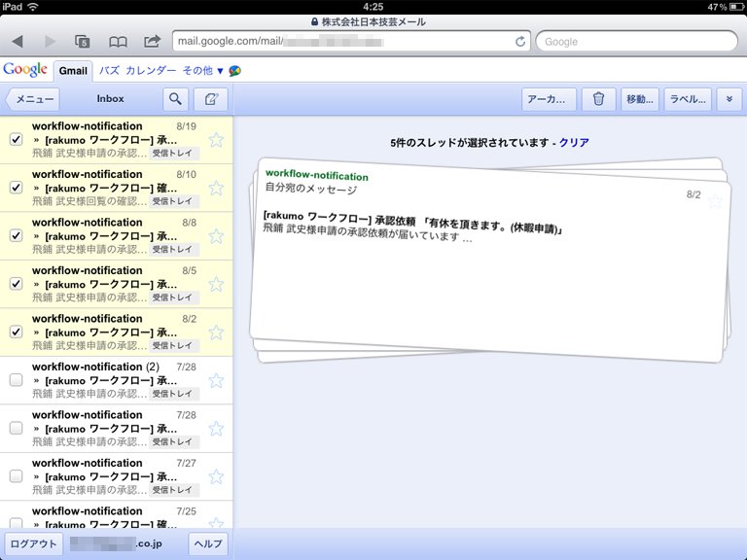Open Safari's tab pages icon
The width and height of the screenshot is (747, 560).
coord(83,42)
